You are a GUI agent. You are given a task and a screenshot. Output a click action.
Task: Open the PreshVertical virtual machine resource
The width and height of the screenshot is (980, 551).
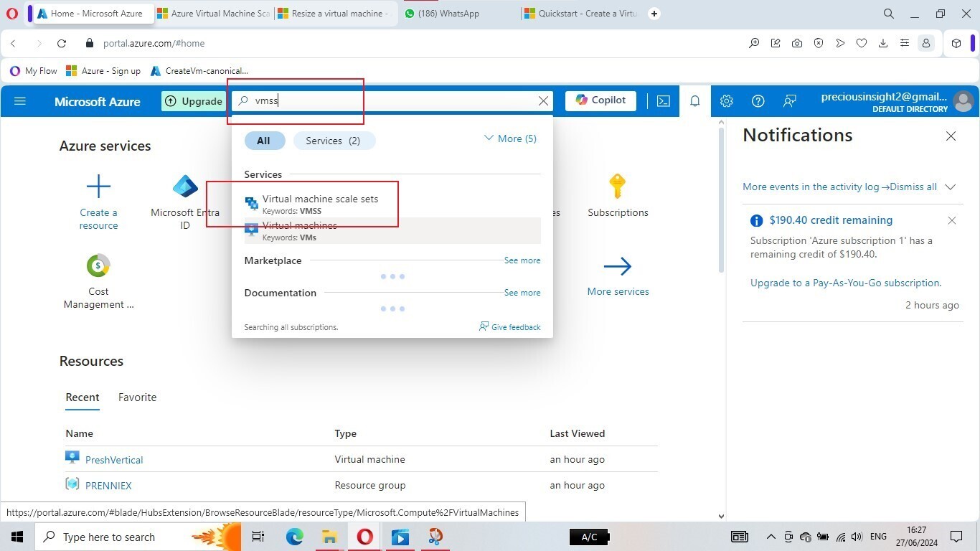coord(114,460)
